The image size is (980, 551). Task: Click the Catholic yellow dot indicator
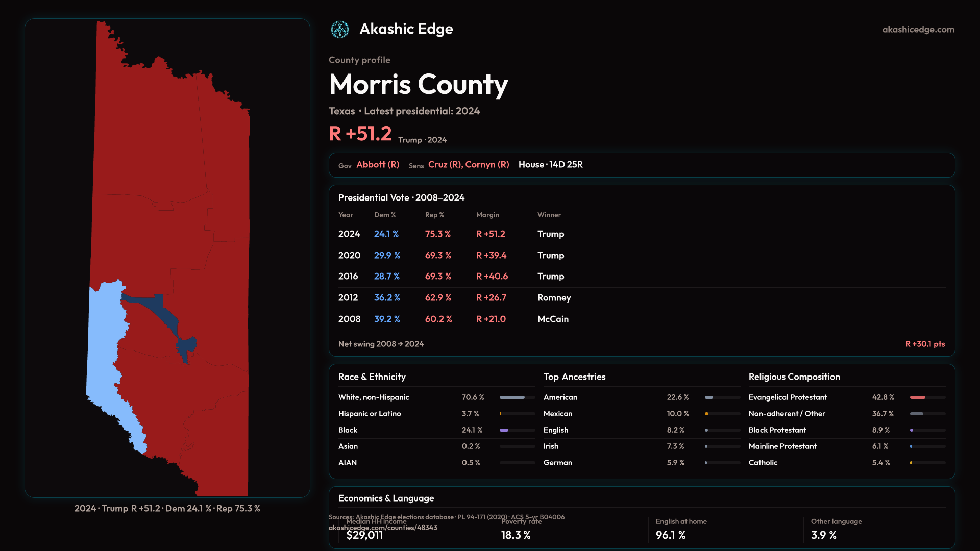(911, 463)
